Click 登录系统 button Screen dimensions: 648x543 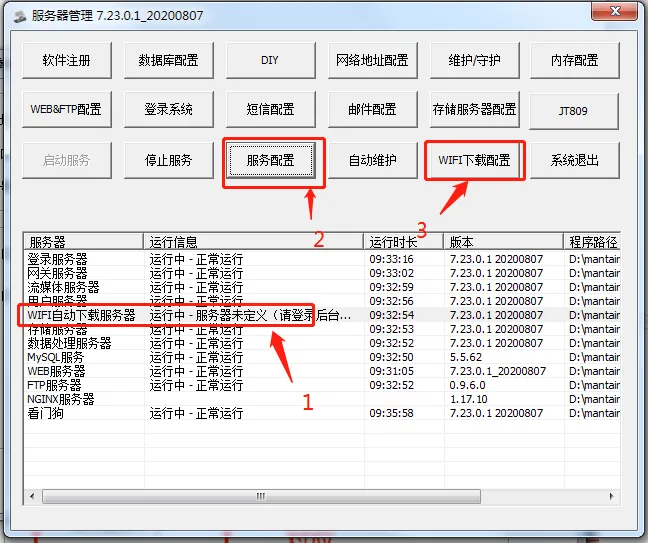click(x=169, y=110)
